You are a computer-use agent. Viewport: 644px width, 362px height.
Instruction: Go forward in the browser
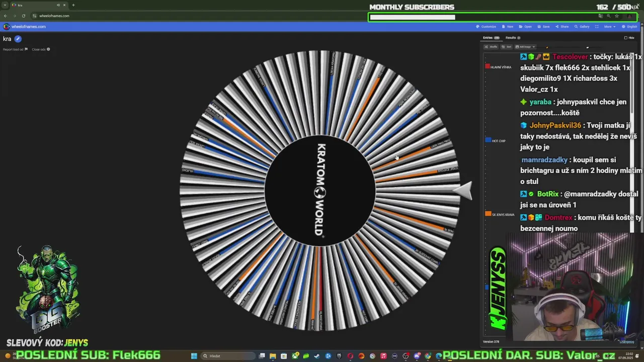[x=14, y=16]
